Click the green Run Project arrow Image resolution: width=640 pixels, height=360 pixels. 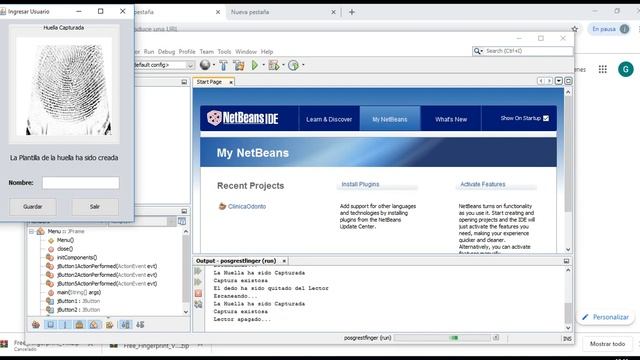point(255,65)
